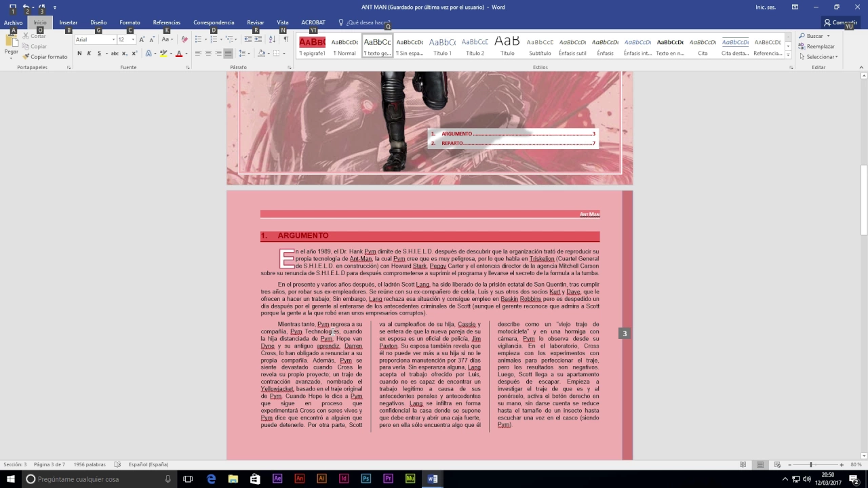This screenshot has width=868, height=488.
Task: Apply the Normal style
Action: pos(344,46)
